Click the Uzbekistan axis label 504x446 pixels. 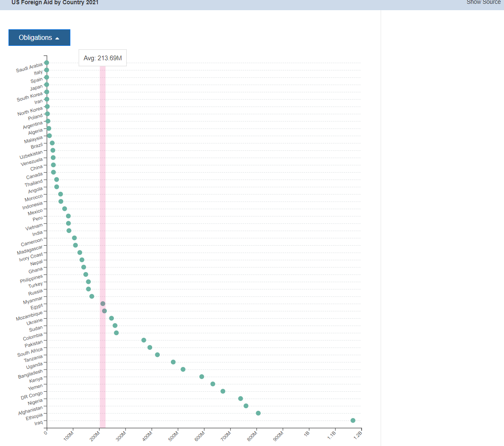click(31, 154)
